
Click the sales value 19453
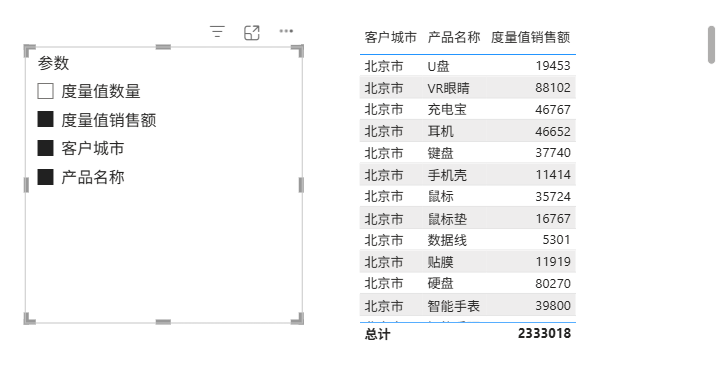pyautogui.click(x=553, y=66)
